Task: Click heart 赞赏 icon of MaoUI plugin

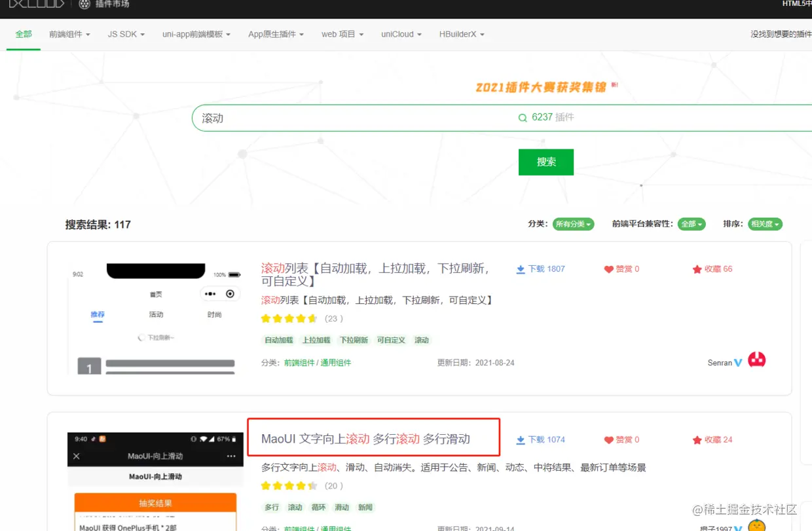Action: pyautogui.click(x=609, y=440)
